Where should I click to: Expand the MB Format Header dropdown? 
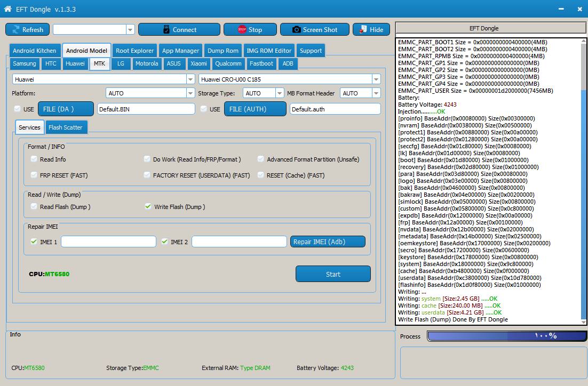point(376,93)
